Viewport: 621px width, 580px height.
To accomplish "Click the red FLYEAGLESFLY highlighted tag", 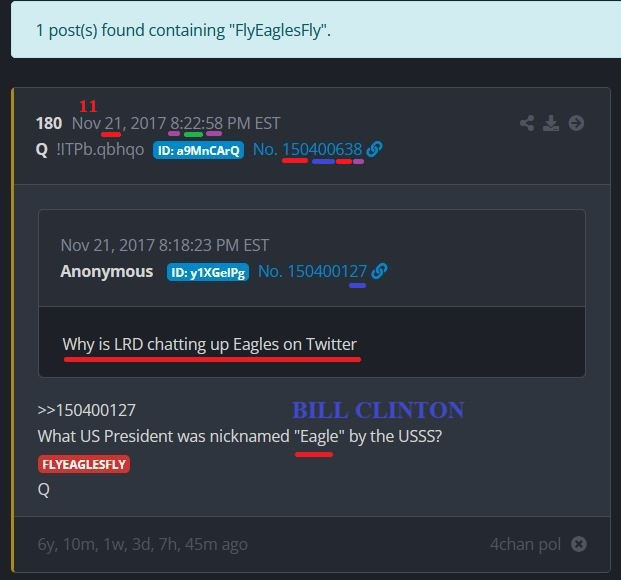I will 84,464.
